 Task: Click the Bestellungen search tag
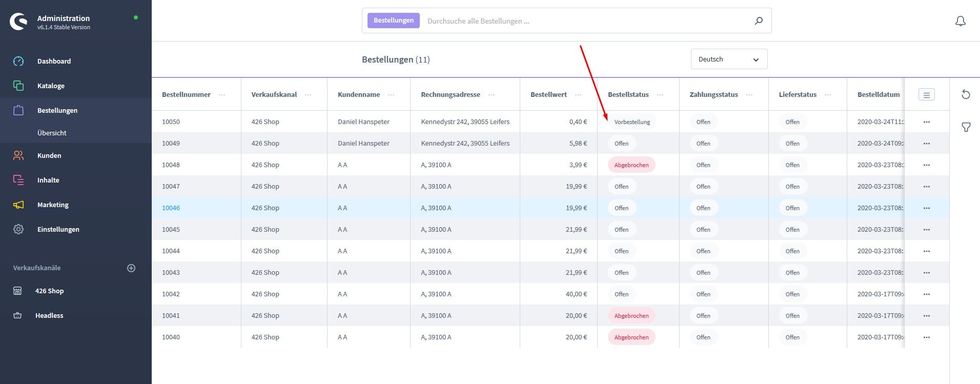(x=394, y=21)
